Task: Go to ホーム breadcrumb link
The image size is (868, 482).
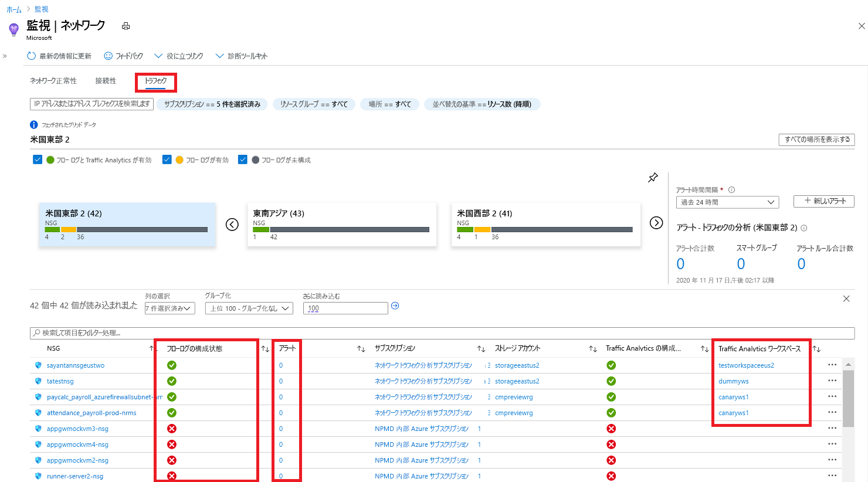Action: tap(14, 9)
